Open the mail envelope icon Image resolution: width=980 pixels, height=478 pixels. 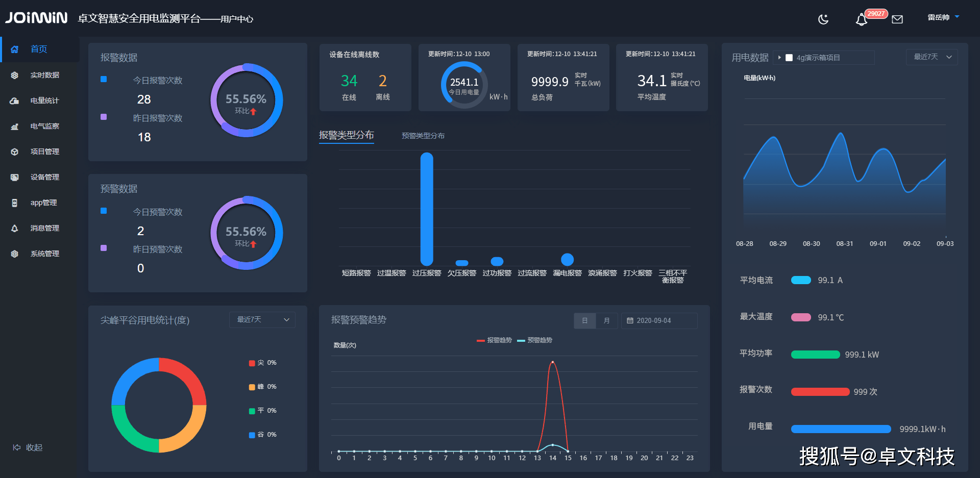click(x=897, y=19)
